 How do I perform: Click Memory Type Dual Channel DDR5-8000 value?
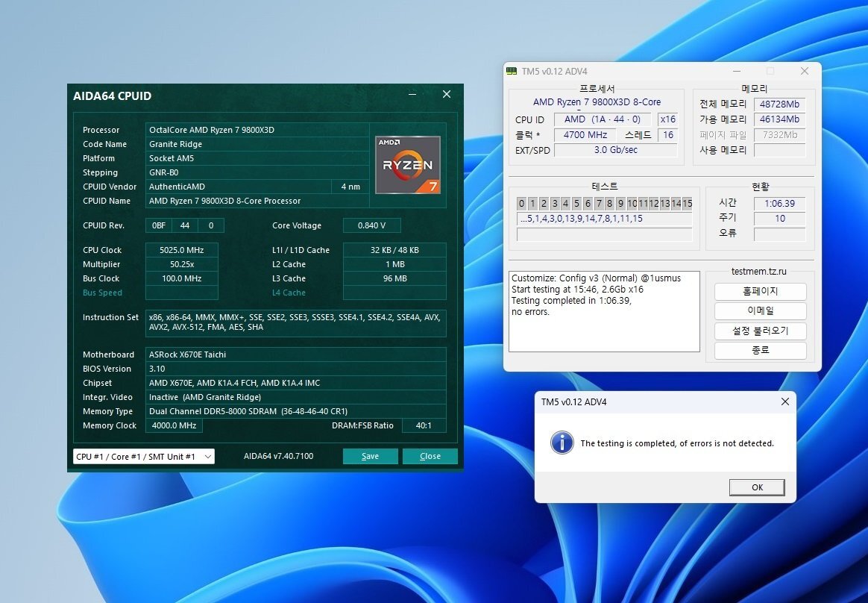pos(295,411)
